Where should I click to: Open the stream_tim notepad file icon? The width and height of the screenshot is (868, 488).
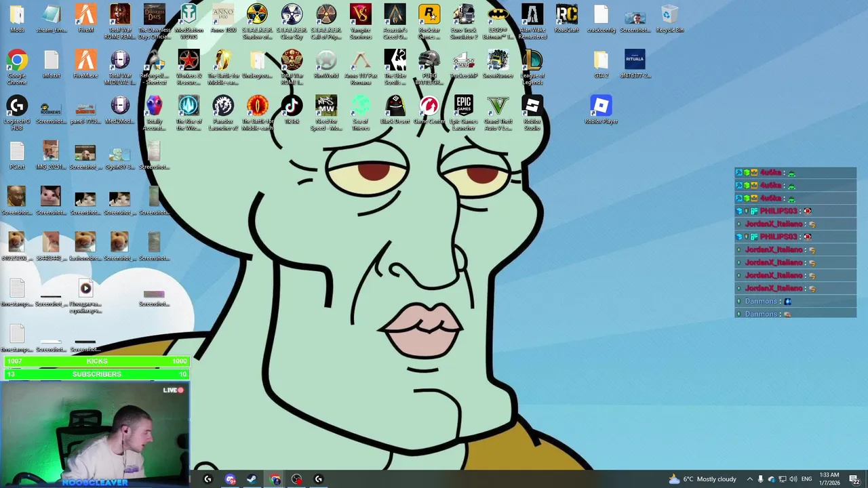51,19
